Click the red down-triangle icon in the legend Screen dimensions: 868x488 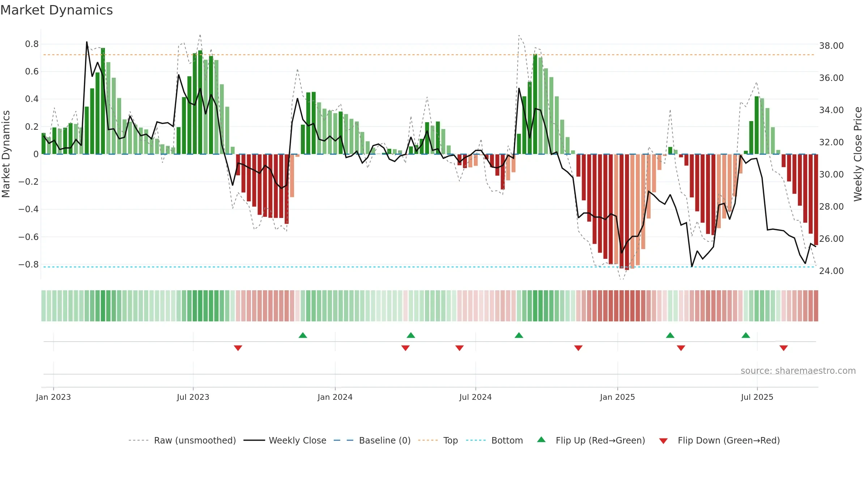click(663, 441)
